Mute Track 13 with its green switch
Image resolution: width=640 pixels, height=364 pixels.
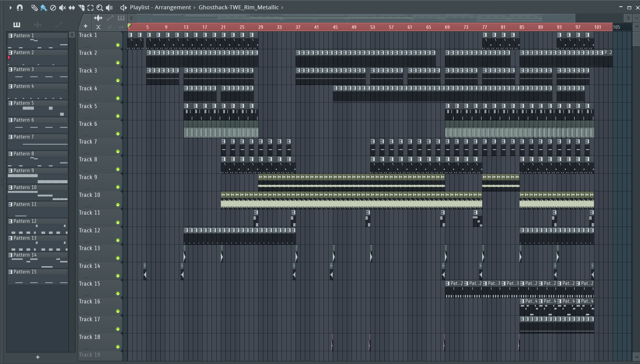click(x=118, y=258)
